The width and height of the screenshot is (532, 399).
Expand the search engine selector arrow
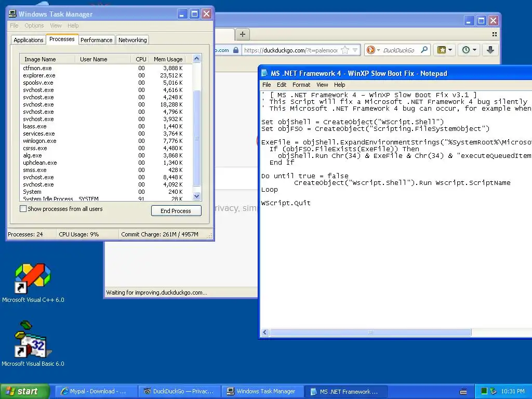click(x=378, y=50)
